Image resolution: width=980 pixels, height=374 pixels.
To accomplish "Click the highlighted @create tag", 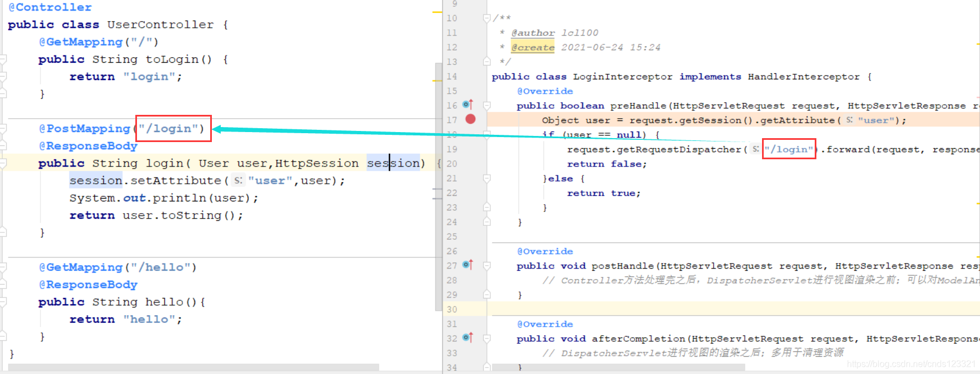I will coord(532,47).
